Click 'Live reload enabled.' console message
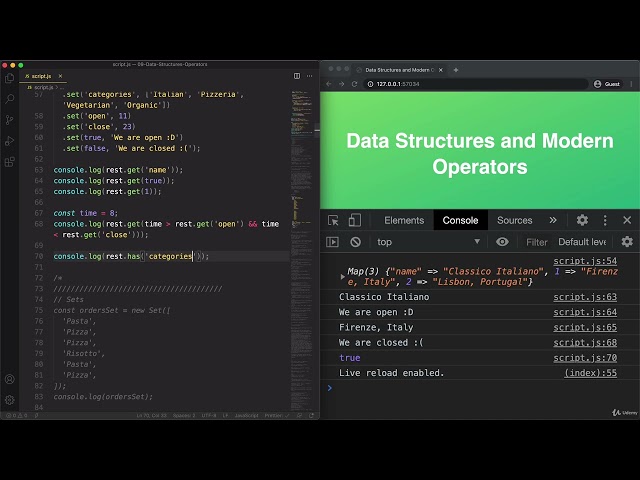640x480 pixels. click(391, 373)
